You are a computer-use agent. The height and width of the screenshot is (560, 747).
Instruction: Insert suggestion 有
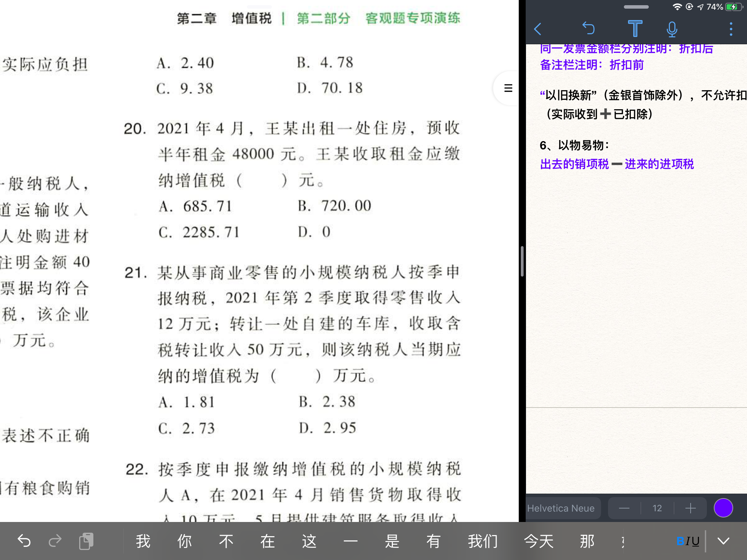coord(434,541)
